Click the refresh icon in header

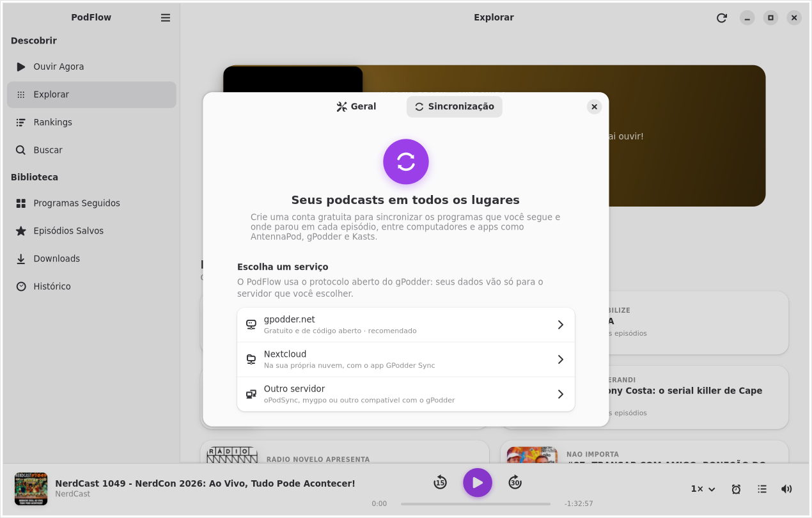722,18
